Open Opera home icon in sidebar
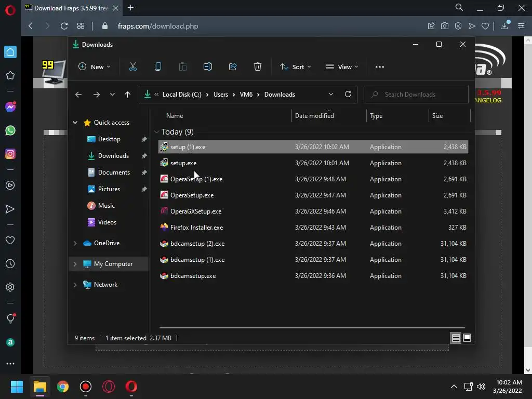This screenshot has height=399, width=532. coord(10,52)
